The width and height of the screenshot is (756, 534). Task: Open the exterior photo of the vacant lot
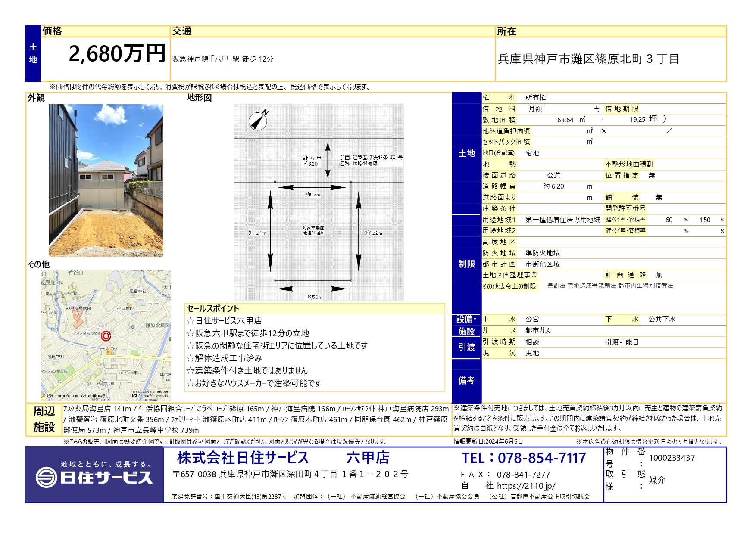point(106,180)
